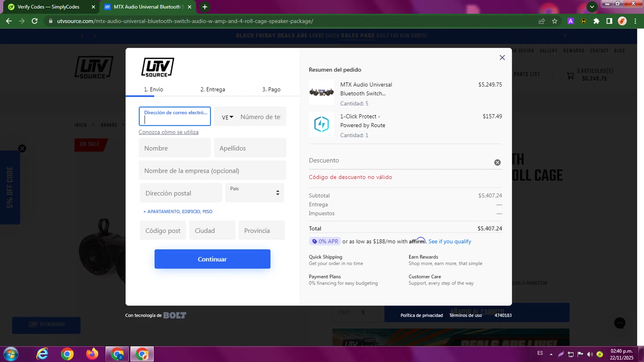Click the volume icon in system tray

point(590,354)
